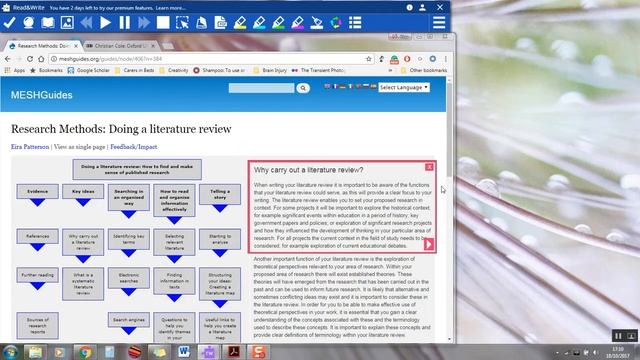Image resolution: width=640 pixels, height=360 pixels.
Task: Click the page vertical scrollbar
Action: pos(449,130)
